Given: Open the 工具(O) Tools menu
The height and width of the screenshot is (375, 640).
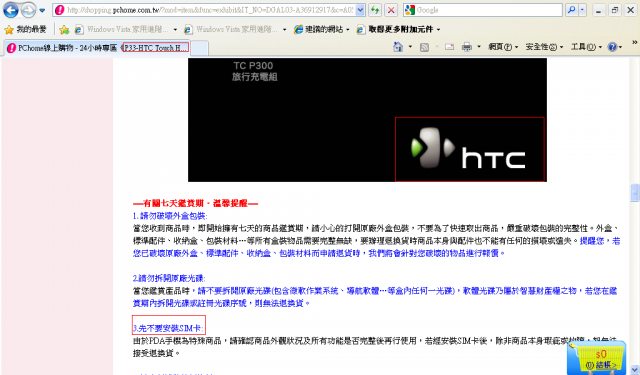Looking at the screenshot, I should 586,47.
